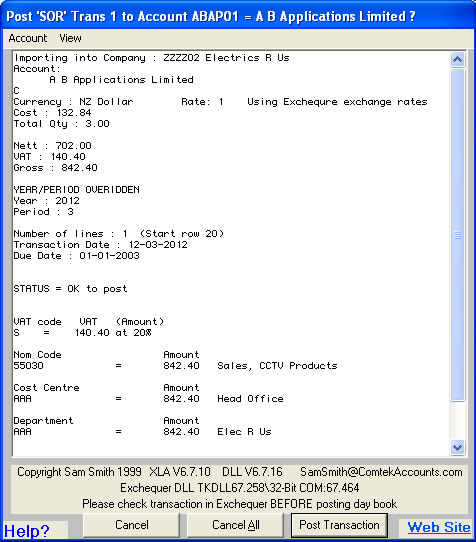Click the 'Exchequer DLL TKDLL67.258' version text
This screenshot has height=542, width=476.
240,488
